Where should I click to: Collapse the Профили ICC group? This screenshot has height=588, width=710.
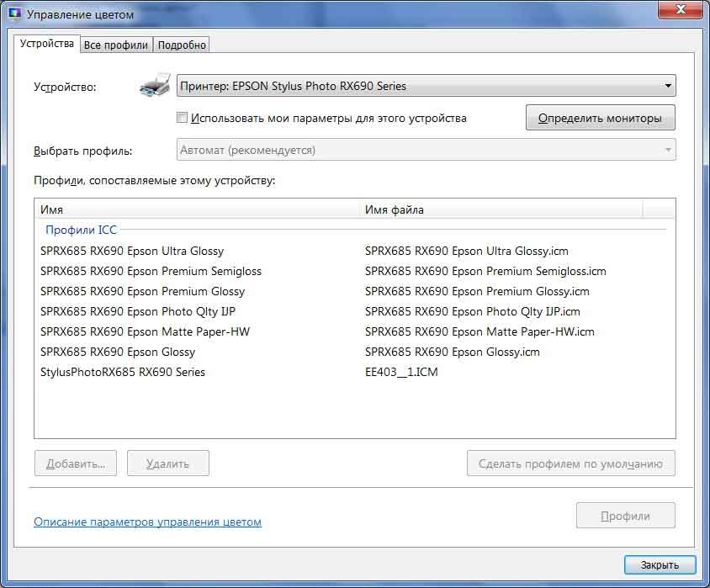pos(81,230)
